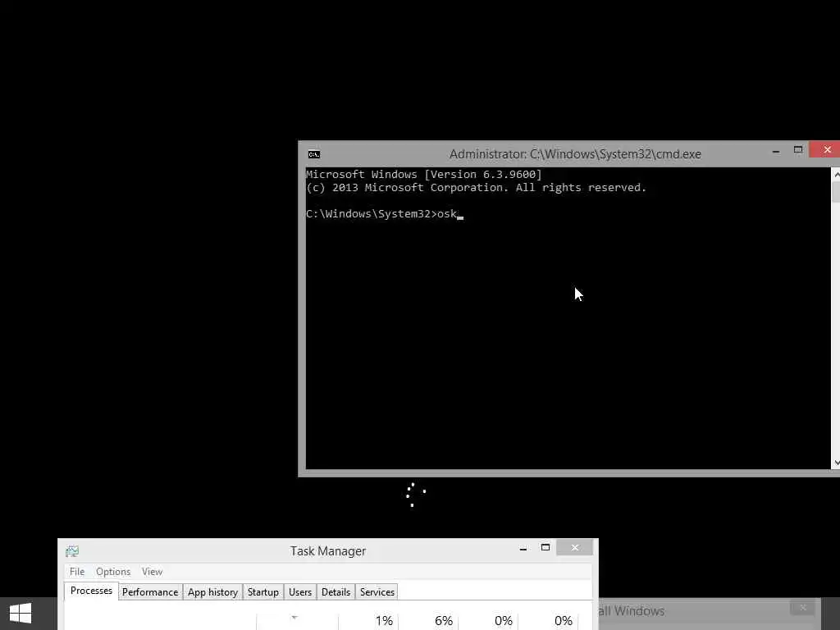Switch to the Services tab
Image resolution: width=840 pixels, height=630 pixels.
click(x=377, y=592)
